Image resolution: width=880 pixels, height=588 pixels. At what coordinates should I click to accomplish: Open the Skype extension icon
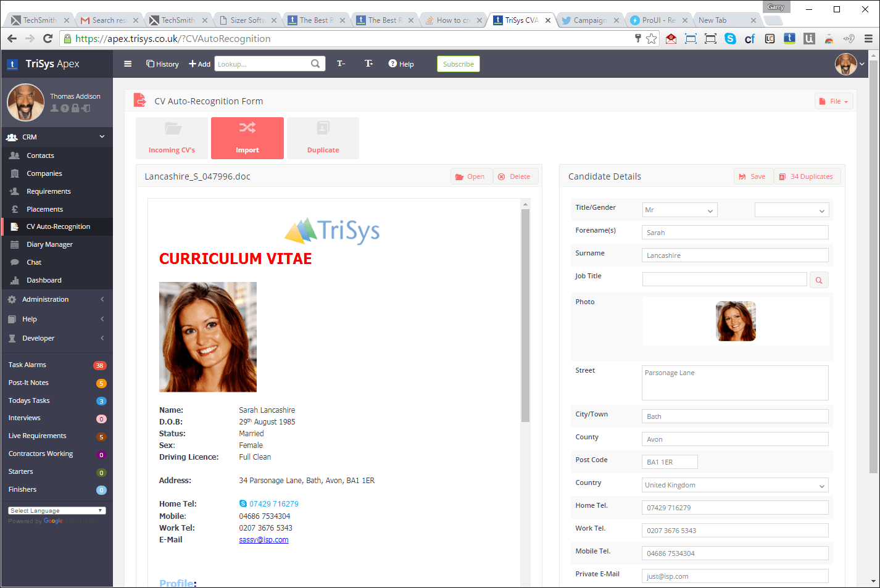tap(730, 39)
